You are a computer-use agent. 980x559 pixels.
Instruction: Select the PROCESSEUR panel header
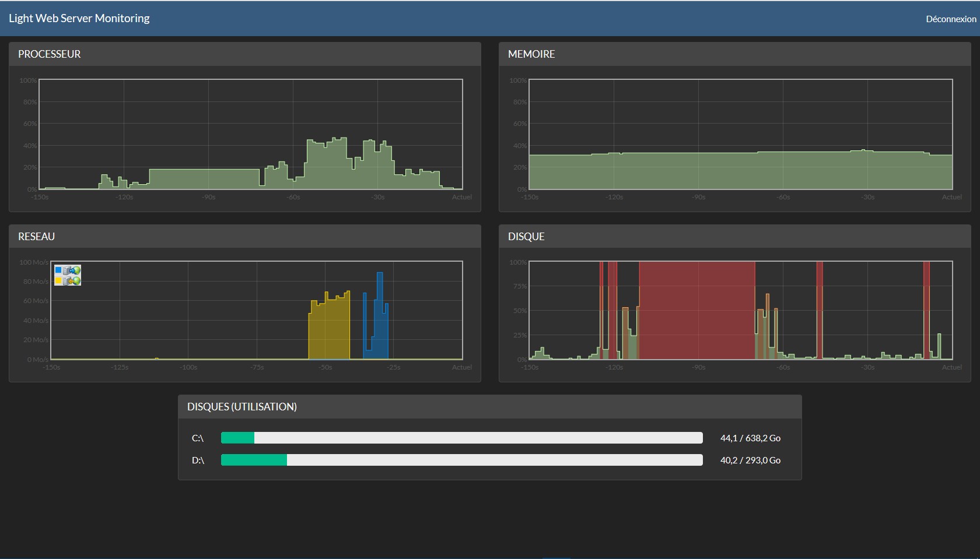tap(245, 54)
